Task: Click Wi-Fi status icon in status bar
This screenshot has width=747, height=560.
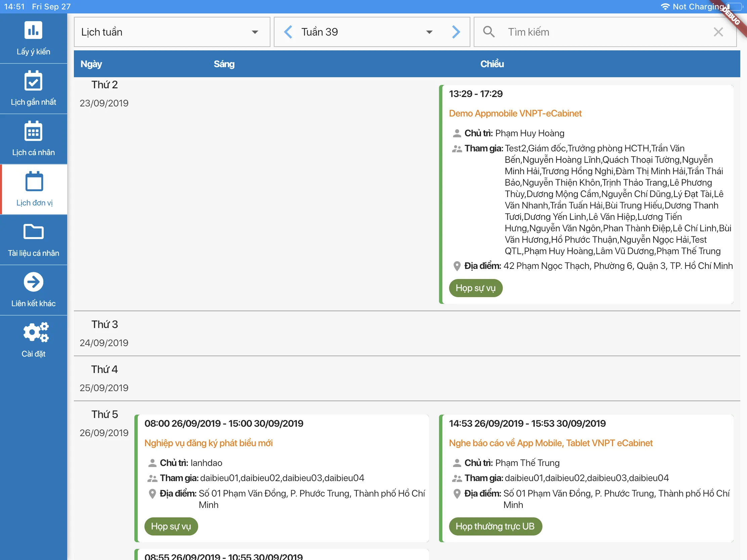Action: [665, 7]
